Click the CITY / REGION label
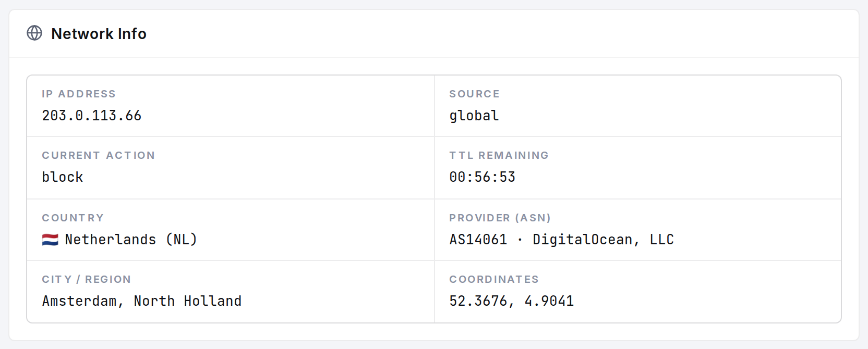The image size is (868, 349). (87, 279)
